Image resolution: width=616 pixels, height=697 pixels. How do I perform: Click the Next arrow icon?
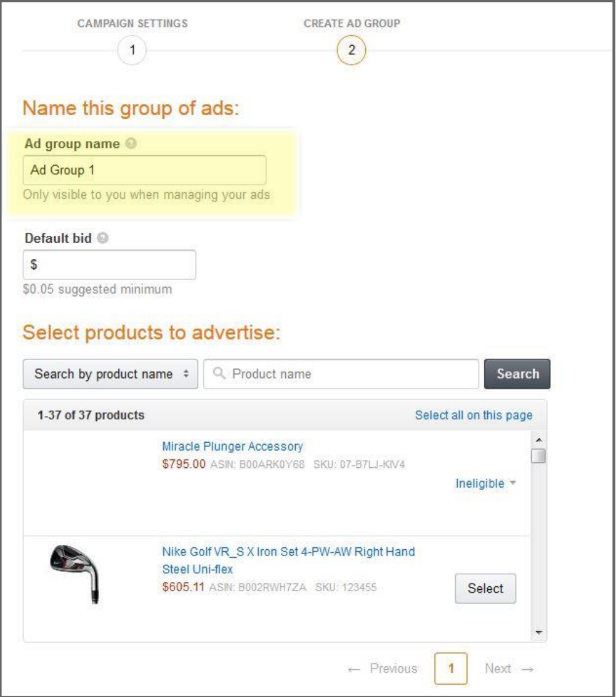(x=527, y=669)
